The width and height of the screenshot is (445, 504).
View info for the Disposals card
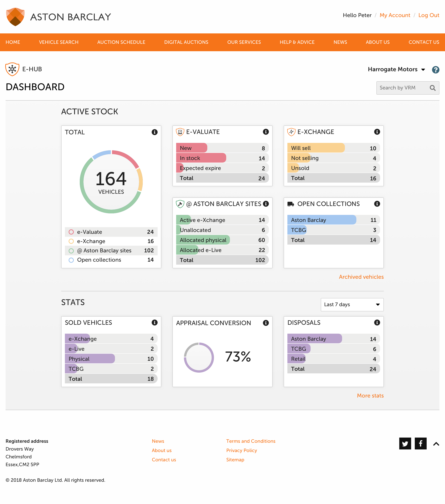tap(377, 323)
